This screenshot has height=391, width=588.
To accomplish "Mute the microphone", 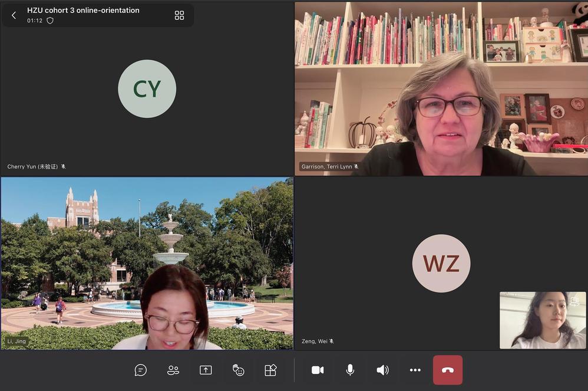I will pyautogui.click(x=350, y=370).
